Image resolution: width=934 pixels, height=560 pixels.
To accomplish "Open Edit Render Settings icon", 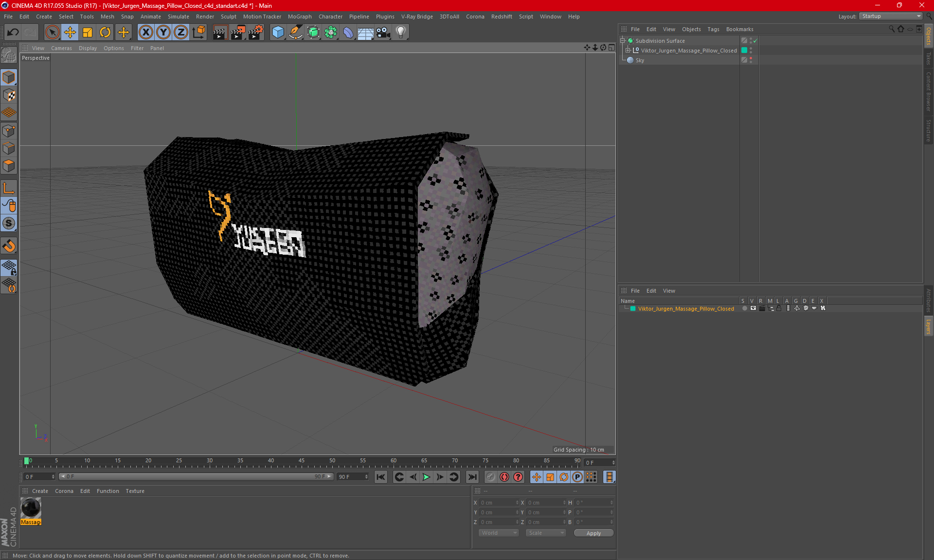I will 256,33.
